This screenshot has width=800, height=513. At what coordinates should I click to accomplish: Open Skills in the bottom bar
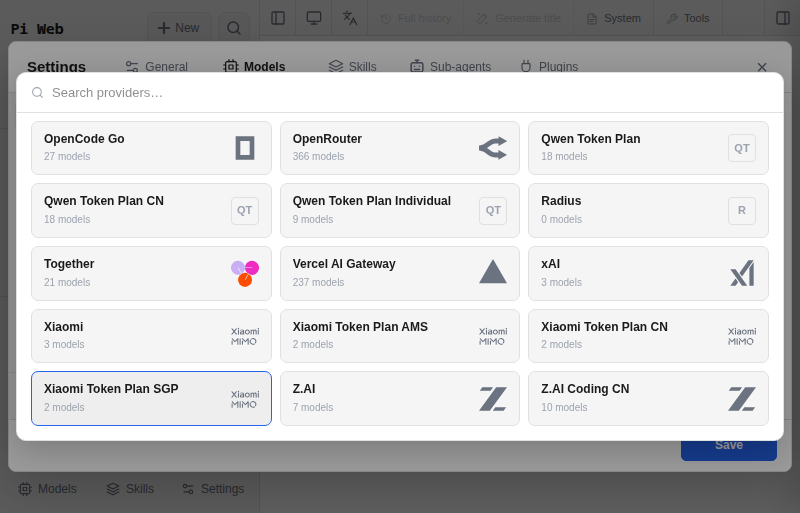pyautogui.click(x=130, y=489)
